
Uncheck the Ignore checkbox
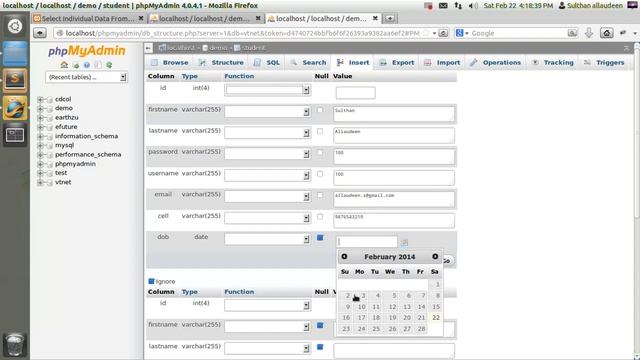(x=151, y=281)
